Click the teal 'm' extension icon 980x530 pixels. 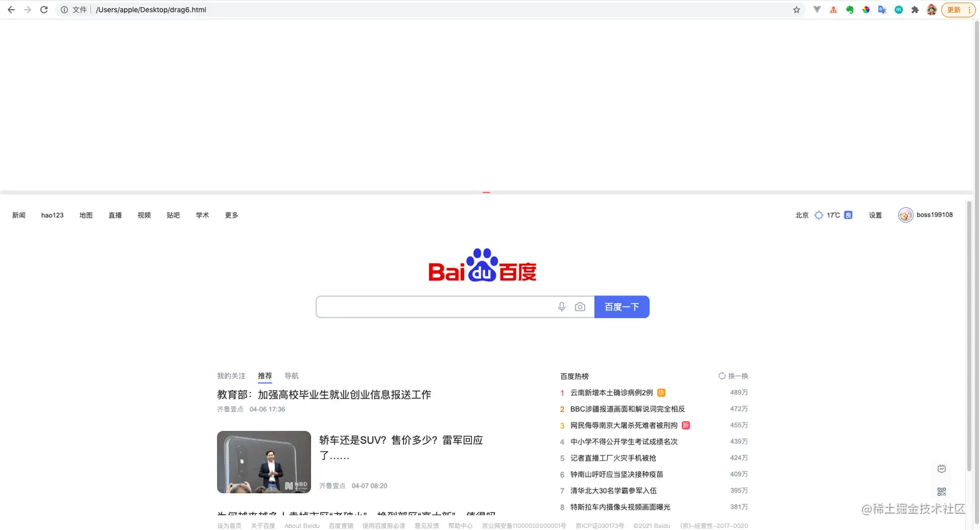point(898,10)
